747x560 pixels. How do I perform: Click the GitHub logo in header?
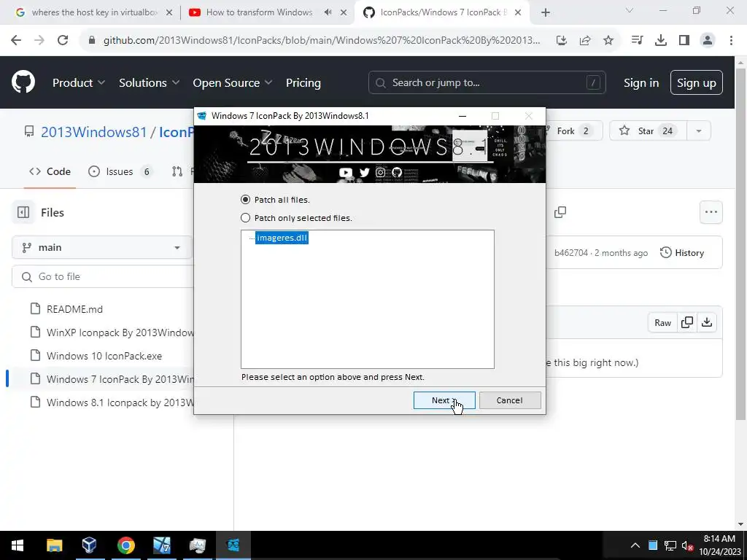[23, 82]
